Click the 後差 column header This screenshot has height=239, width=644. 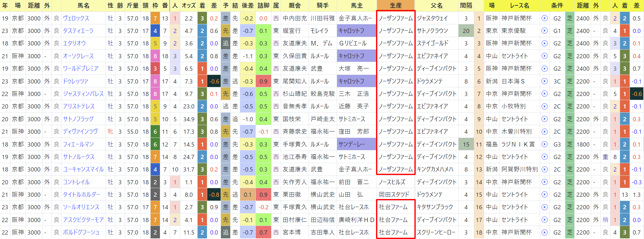coord(247,5)
